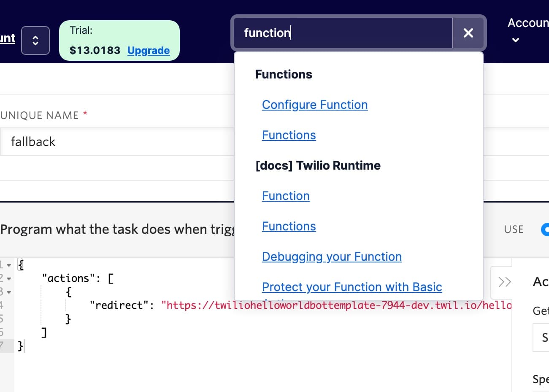Open Protect your Function with Basic link
549x392 pixels.
click(x=352, y=287)
